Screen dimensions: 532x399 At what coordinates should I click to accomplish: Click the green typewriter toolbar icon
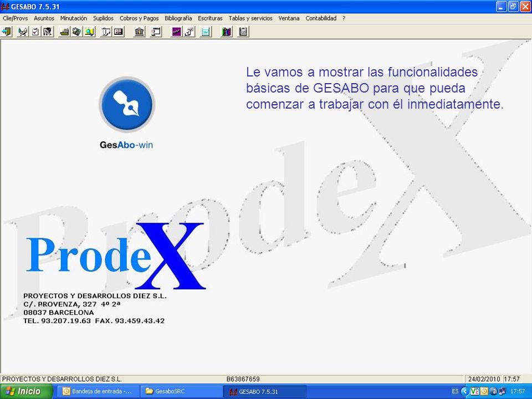click(x=64, y=32)
